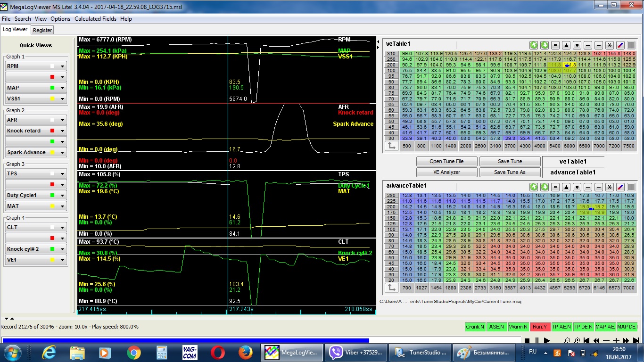Click the black up-triangle icon in advanceTable1 toolbar

(566, 187)
